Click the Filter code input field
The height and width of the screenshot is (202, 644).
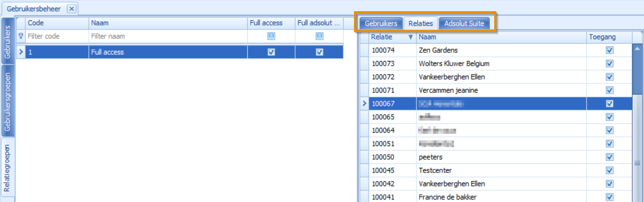click(x=57, y=36)
